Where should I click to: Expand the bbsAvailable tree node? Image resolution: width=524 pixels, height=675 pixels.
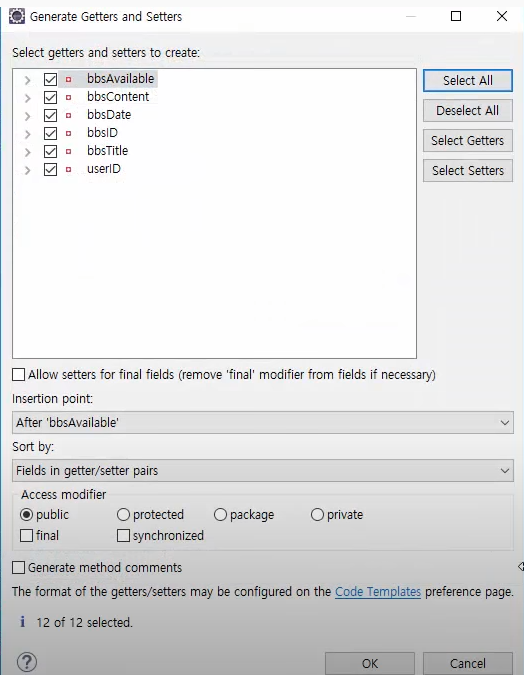[x=28, y=80]
